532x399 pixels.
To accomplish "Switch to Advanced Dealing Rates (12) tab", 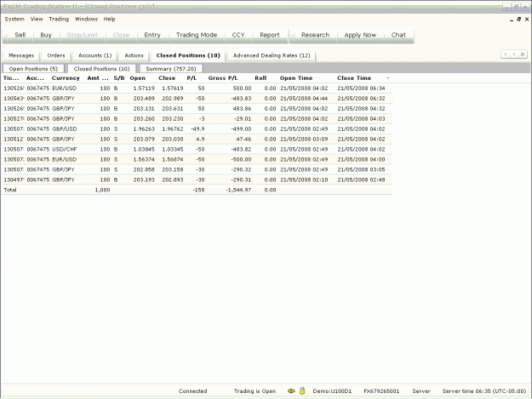I will pyautogui.click(x=272, y=55).
